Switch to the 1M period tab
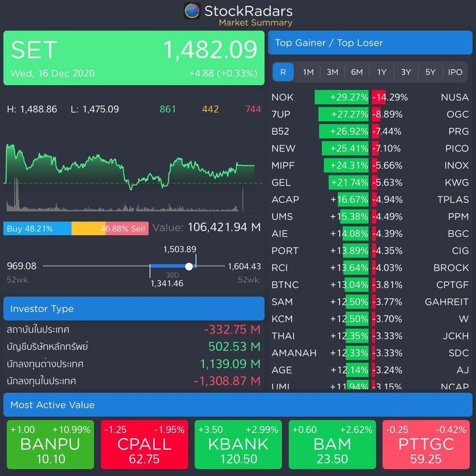Viewport: 476px width, 476px height. (x=307, y=72)
